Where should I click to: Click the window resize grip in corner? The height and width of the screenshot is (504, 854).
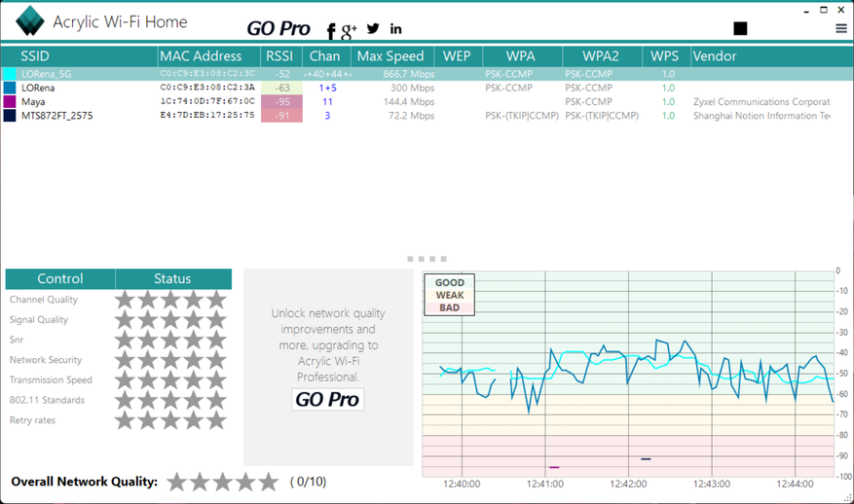pyautogui.click(x=848, y=498)
